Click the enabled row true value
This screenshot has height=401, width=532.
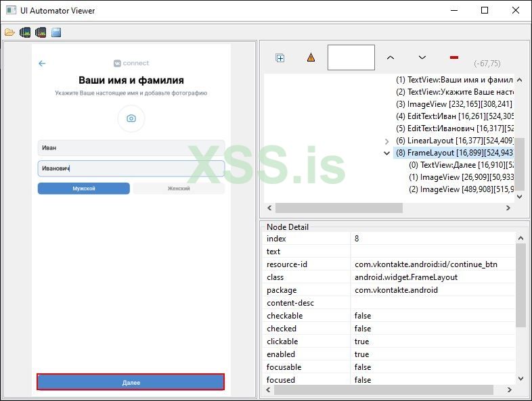tap(361, 354)
